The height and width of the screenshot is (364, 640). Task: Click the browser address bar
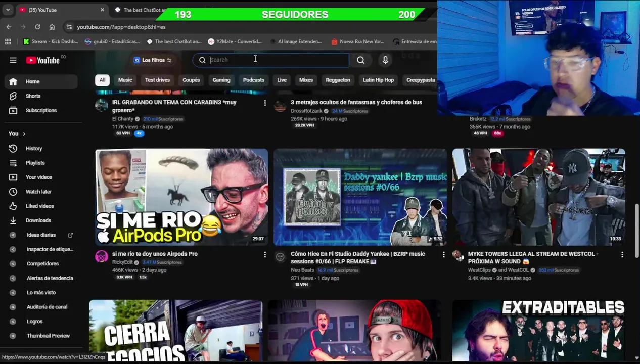(x=248, y=27)
